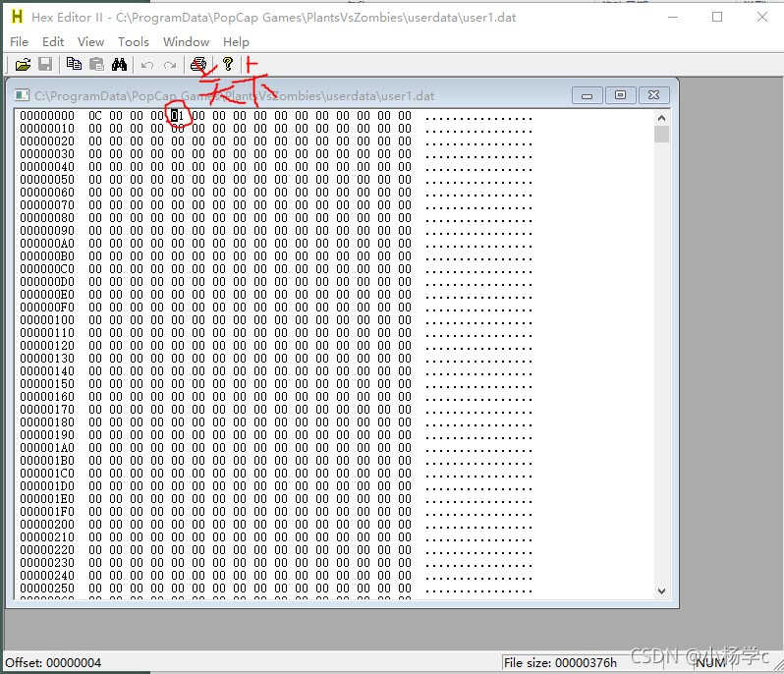Click the NUM indicator in status bar

coord(710,663)
